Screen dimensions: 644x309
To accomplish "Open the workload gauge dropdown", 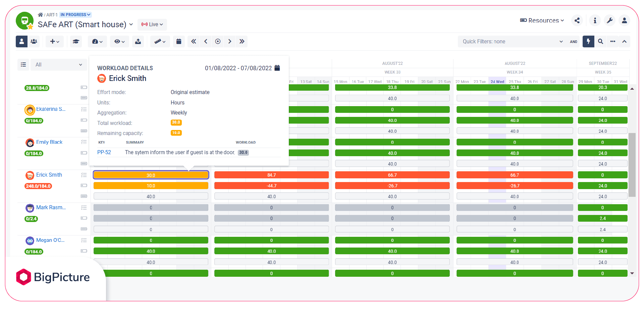I will pyautogui.click(x=97, y=41).
